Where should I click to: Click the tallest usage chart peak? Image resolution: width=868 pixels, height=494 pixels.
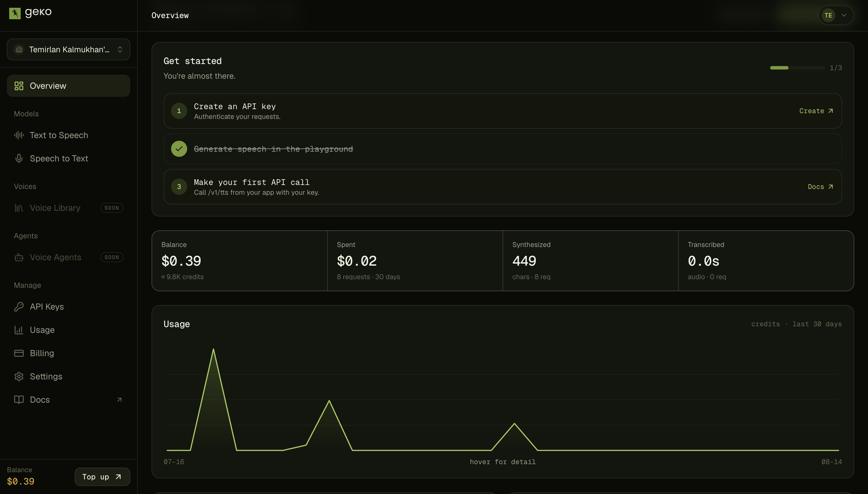(213, 349)
